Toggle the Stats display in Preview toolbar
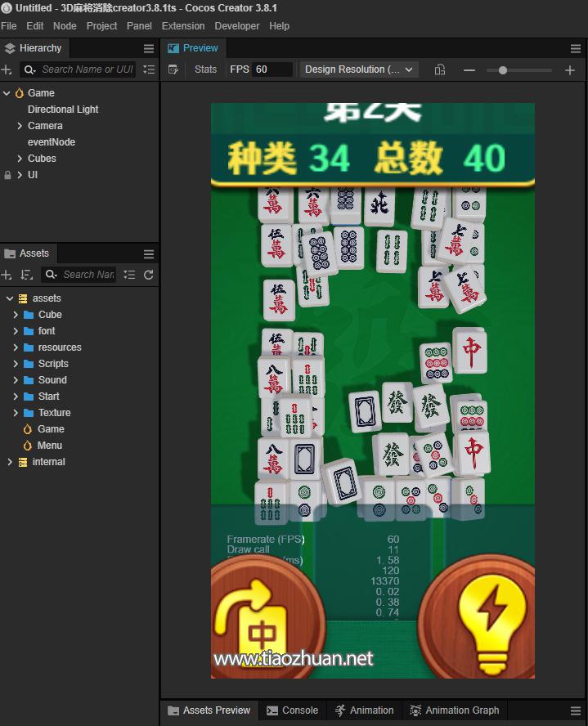Screen dimensions: 588x726 coord(205,69)
